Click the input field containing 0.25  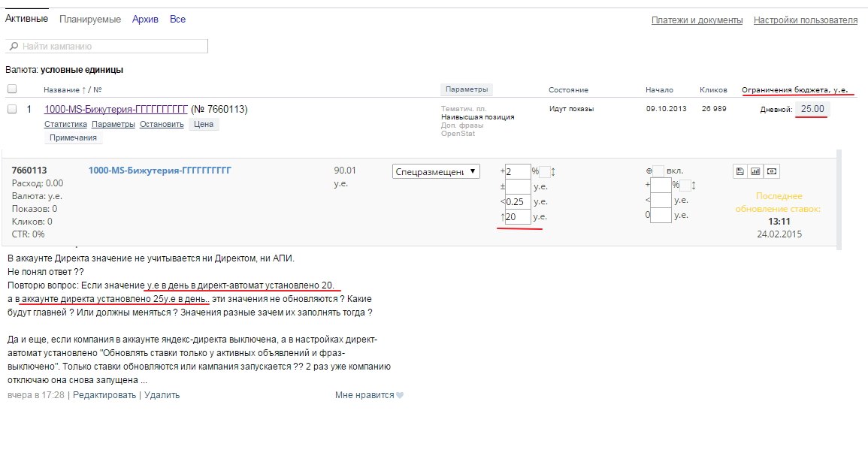click(x=517, y=201)
